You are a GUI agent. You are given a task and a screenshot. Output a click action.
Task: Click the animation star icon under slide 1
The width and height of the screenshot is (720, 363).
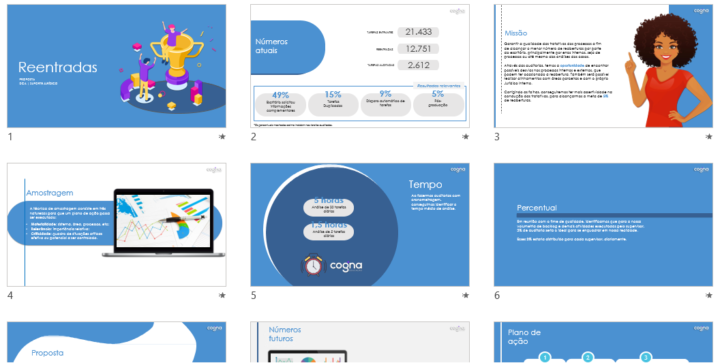[x=222, y=136]
